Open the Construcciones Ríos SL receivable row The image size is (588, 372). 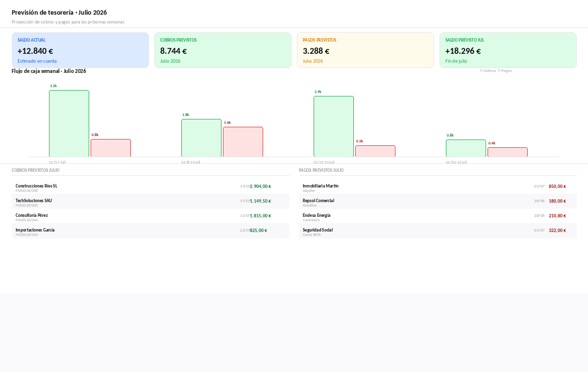(150, 186)
